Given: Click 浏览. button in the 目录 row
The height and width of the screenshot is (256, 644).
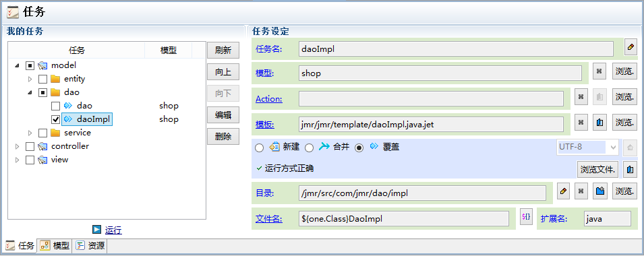Looking at the screenshot, I should [624, 191].
